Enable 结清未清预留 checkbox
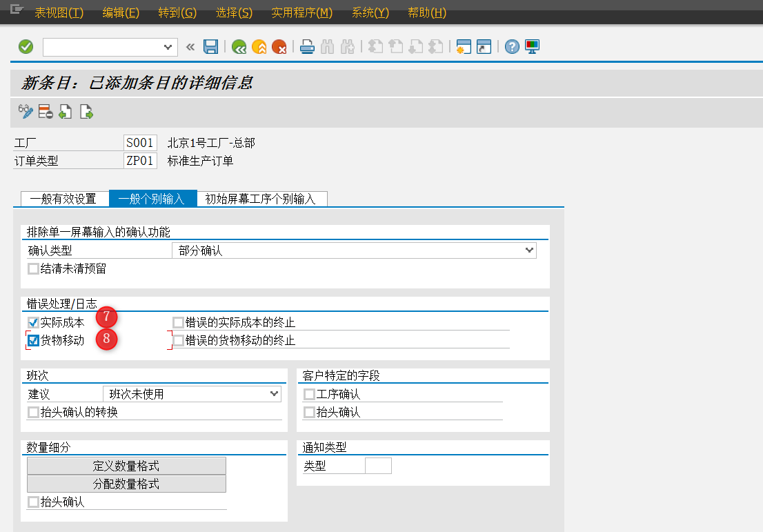The width and height of the screenshot is (763, 532). tap(33, 268)
